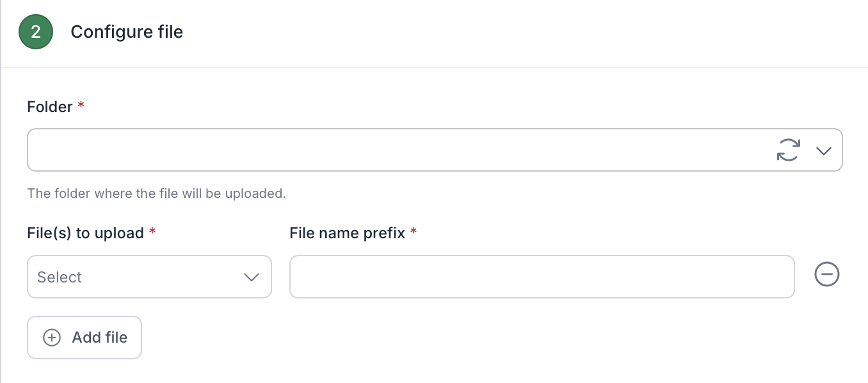Click into the File name prefix field

point(542,277)
